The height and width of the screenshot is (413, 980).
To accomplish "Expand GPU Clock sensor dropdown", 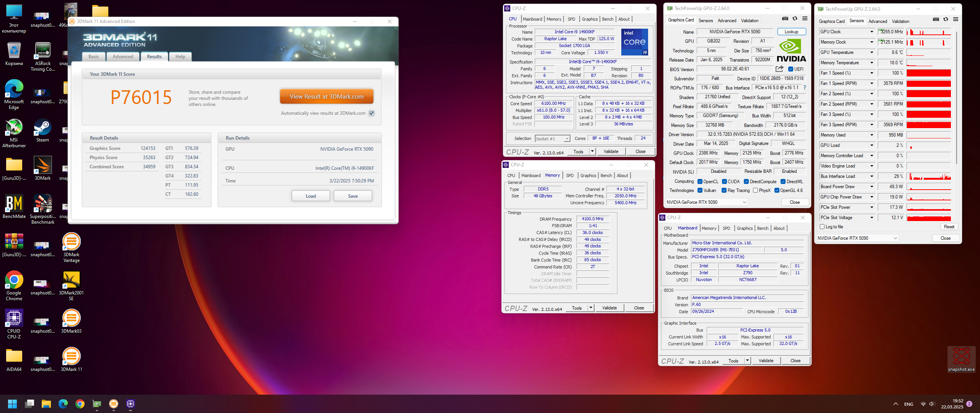I will (x=872, y=32).
